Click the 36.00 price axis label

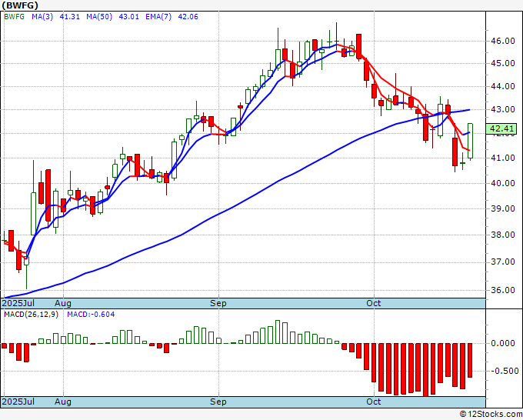pos(503,290)
